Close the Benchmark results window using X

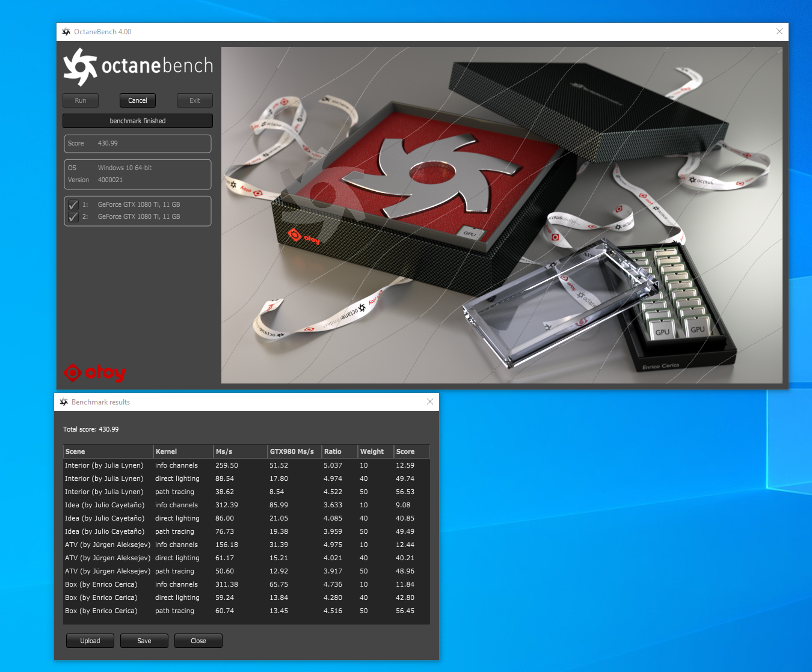(430, 402)
